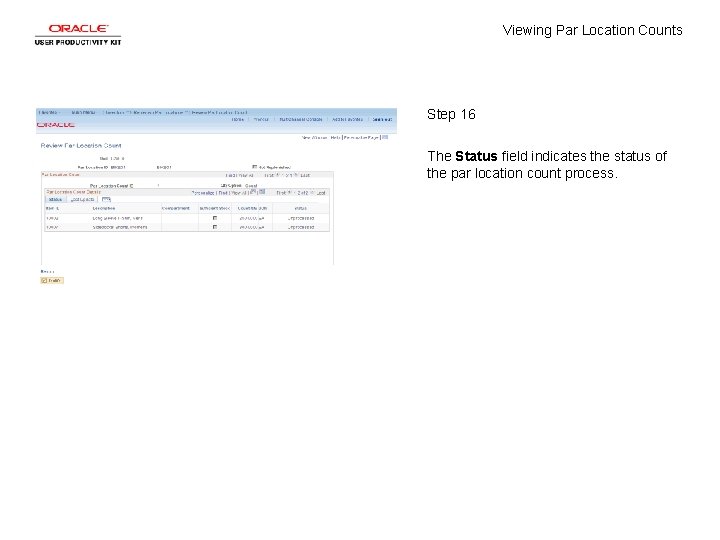Click the Description column header
This screenshot has height=540, width=720.
point(104,208)
